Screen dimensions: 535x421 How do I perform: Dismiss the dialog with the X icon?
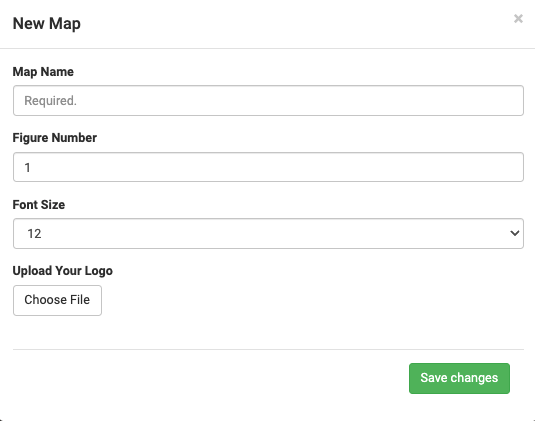[518, 18]
